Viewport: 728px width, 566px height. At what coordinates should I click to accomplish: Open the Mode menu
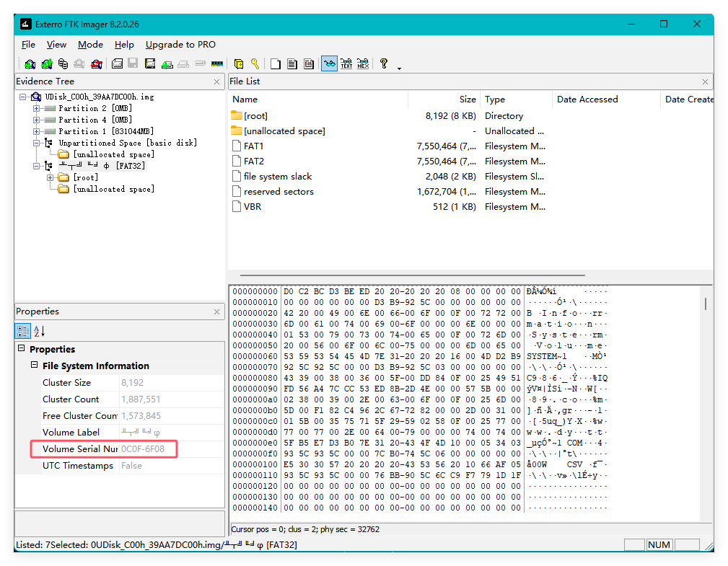click(90, 45)
